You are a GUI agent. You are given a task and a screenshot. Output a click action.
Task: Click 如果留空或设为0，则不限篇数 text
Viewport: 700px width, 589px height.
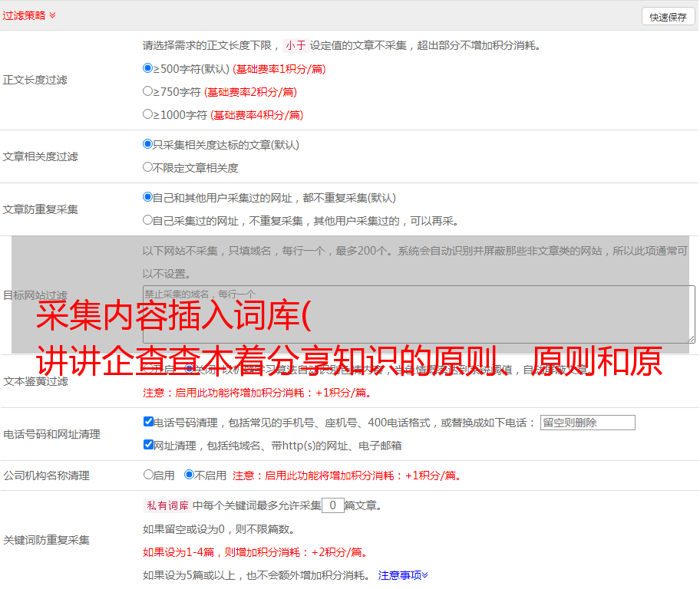(x=219, y=529)
